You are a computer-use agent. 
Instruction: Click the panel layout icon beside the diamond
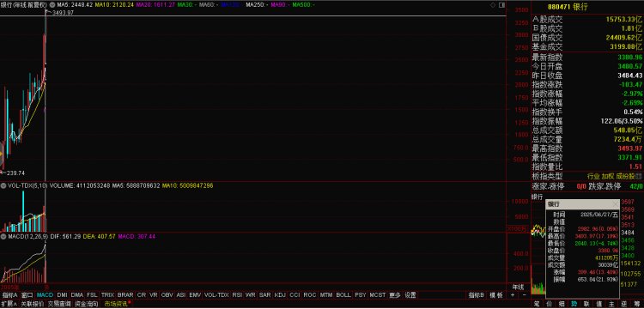point(501,5)
